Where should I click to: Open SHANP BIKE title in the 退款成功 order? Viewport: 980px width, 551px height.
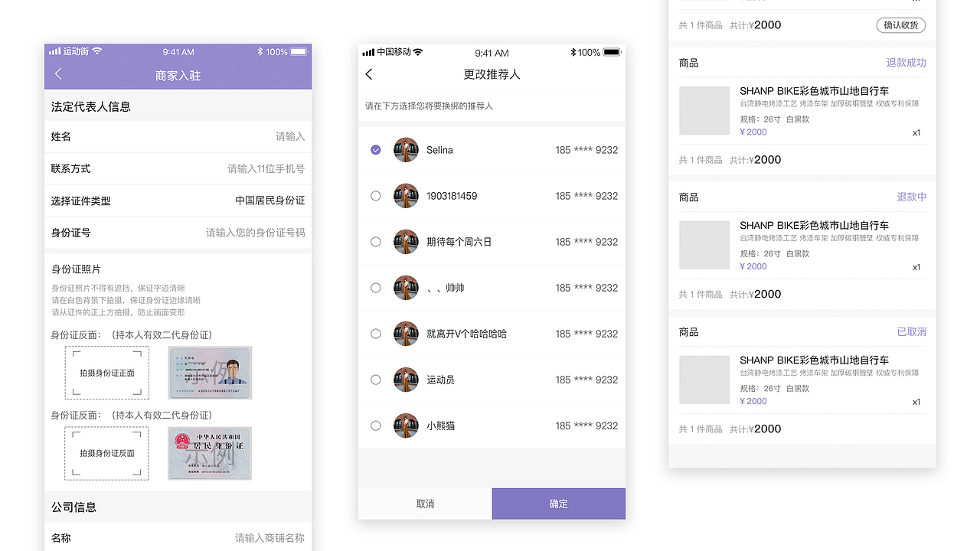814,91
